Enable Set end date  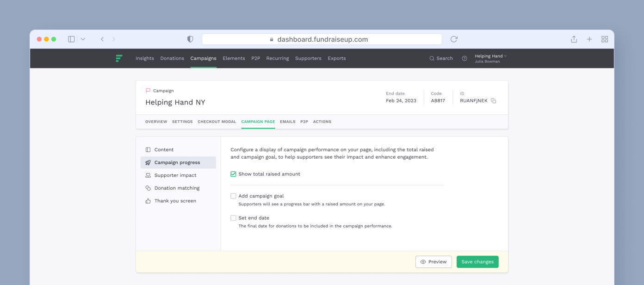(233, 217)
